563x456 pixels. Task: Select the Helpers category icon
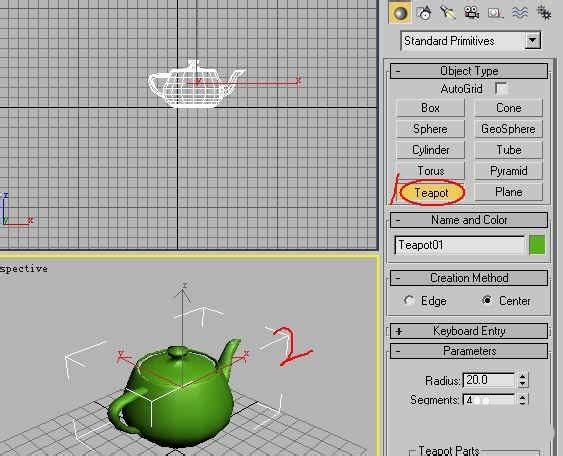pyautogui.click(x=495, y=13)
